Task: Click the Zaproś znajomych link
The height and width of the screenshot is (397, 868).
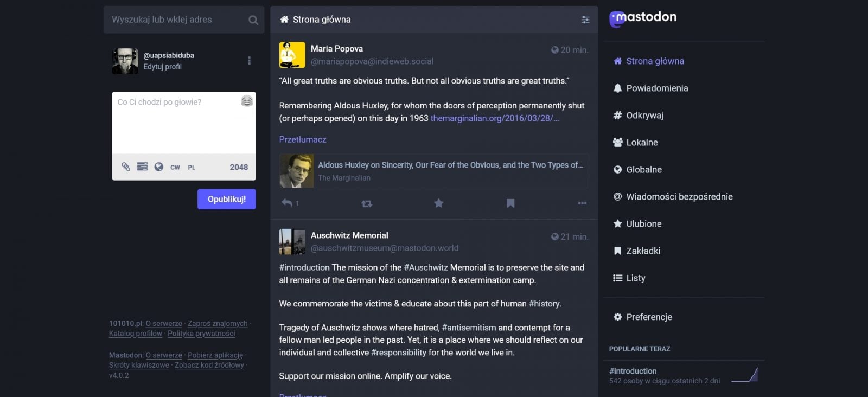Action: click(x=218, y=324)
